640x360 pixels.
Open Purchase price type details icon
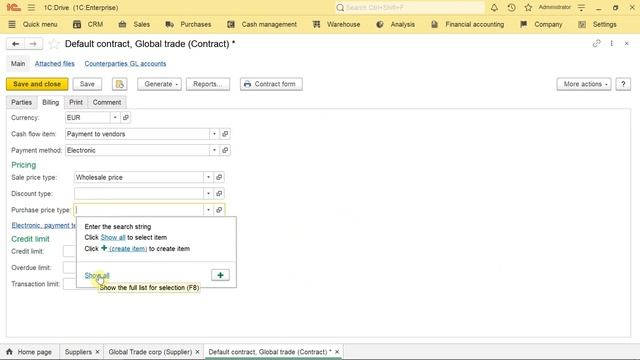pyautogui.click(x=219, y=210)
